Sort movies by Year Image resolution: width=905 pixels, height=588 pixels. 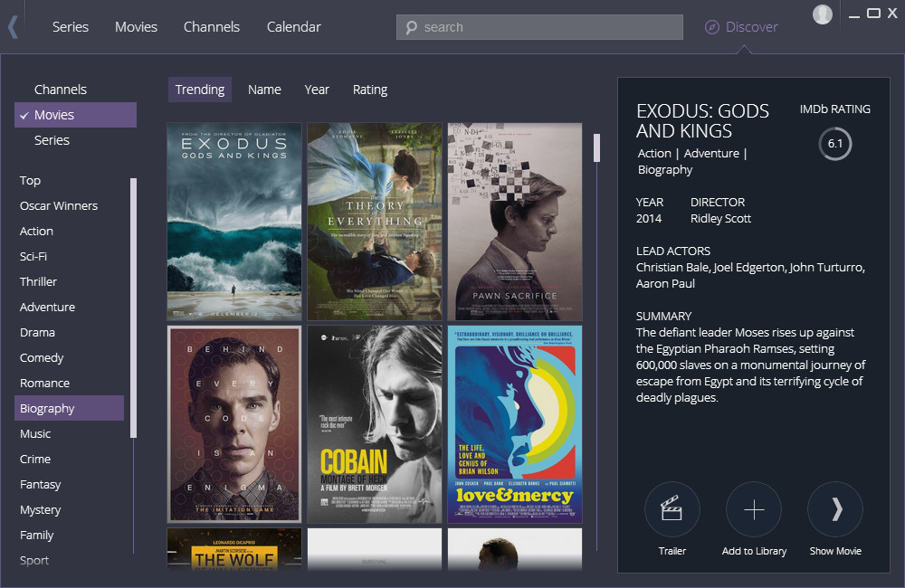point(317,90)
